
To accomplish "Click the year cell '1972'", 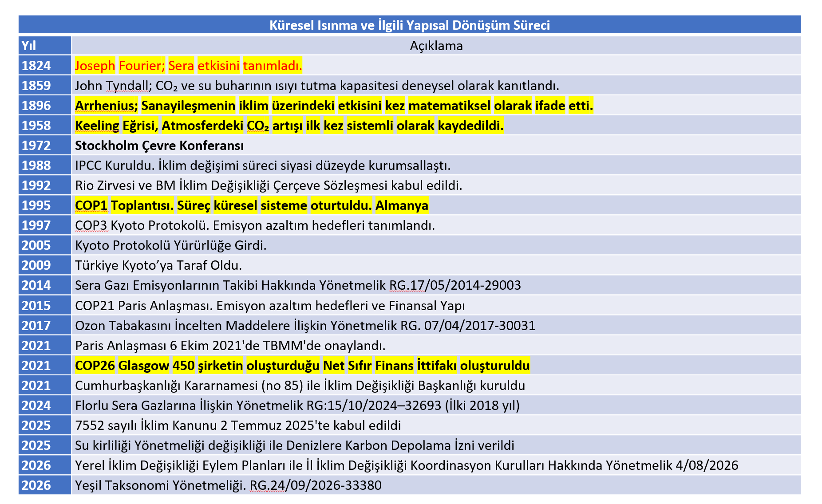I will [x=45, y=145].
